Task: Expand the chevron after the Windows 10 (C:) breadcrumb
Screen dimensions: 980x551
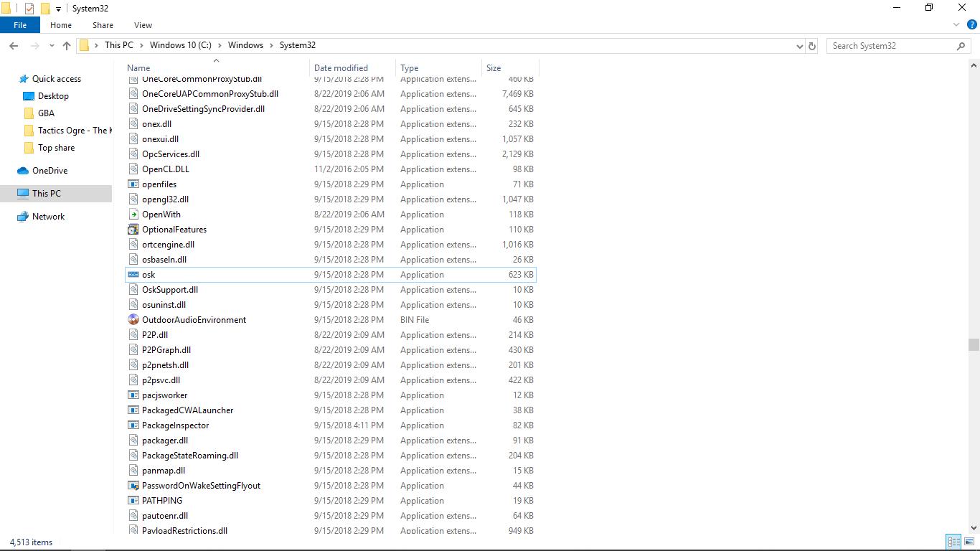Action: [220, 45]
